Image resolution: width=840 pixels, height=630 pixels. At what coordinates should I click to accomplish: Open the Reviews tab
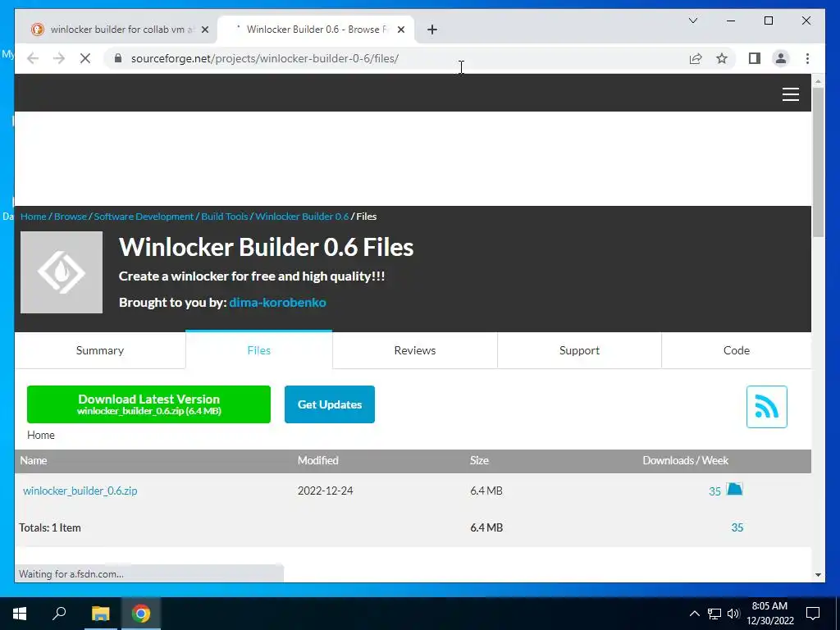tap(414, 350)
